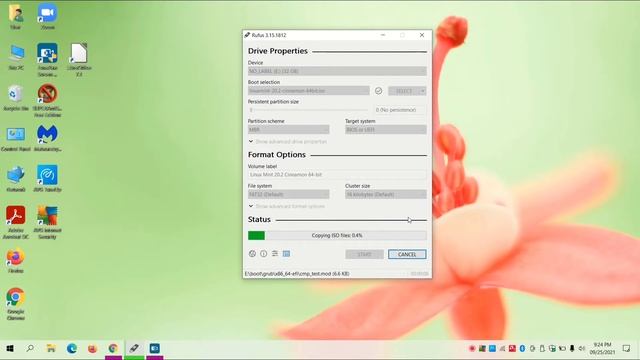Expand Show advanced drive properties
This screenshot has width=640, height=360.
tap(288, 142)
